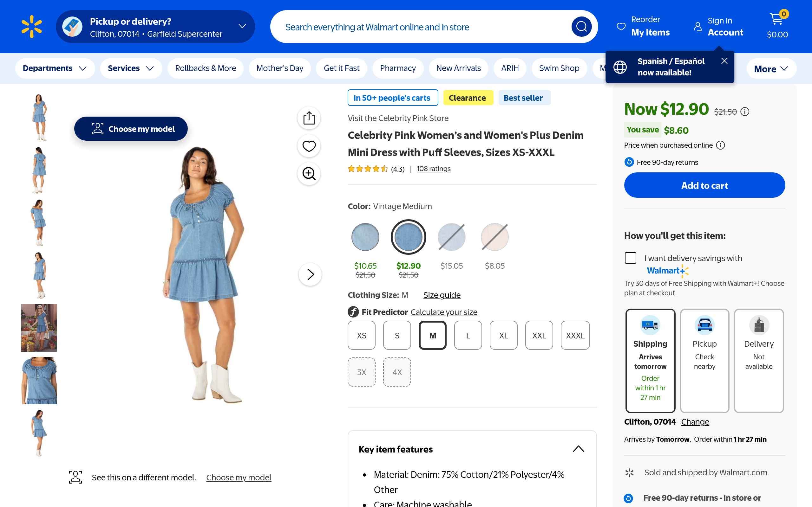Add dress to favorites heart icon
Viewport: 812px width, 507px height.
[x=309, y=146]
